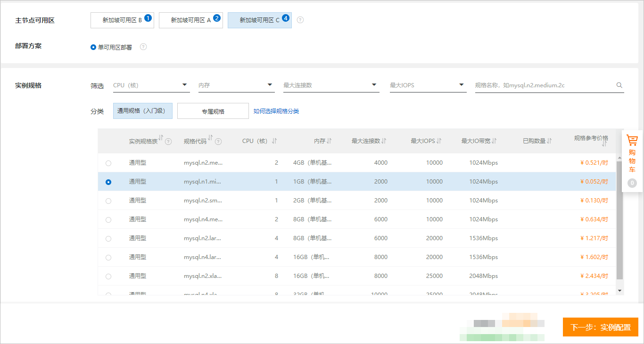The height and width of the screenshot is (344, 644).
Task: Select radio for mysql.n2.xla... 16GB row
Action: click(108, 277)
